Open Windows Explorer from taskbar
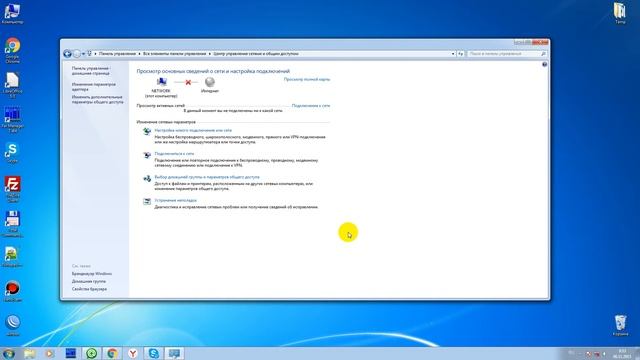Viewport: 640px width, 360px height. [x=29, y=353]
